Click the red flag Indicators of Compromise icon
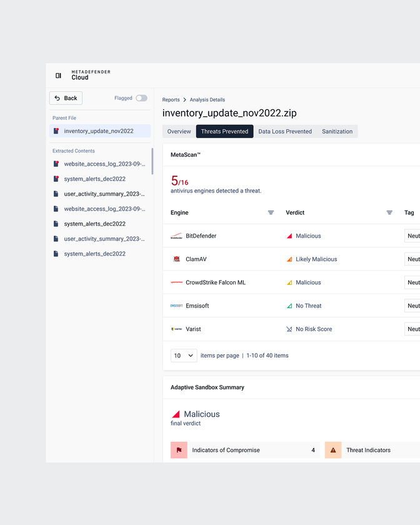This screenshot has width=420, height=525. pyautogui.click(x=179, y=450)
